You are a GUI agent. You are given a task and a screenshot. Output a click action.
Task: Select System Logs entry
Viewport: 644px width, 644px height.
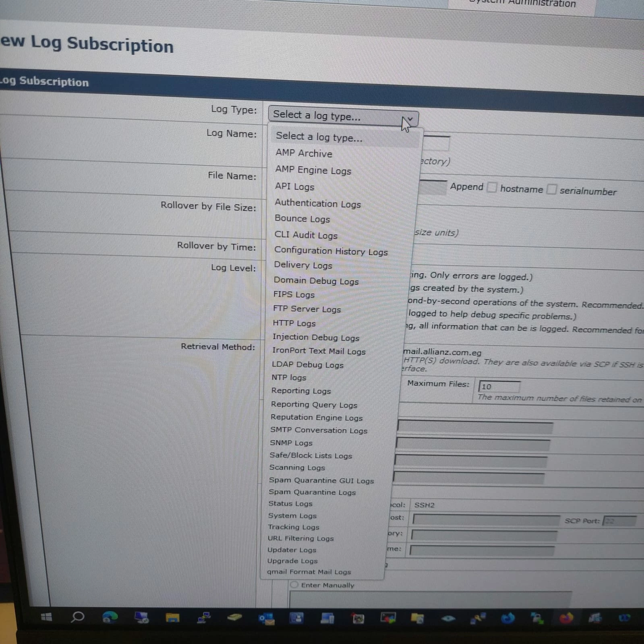(x=292, y=516)
